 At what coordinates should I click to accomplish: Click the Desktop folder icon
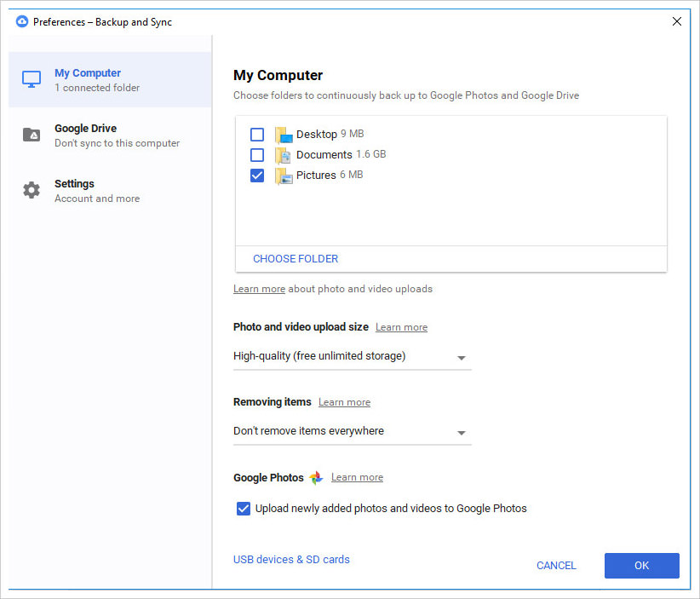tap(284, 135)
